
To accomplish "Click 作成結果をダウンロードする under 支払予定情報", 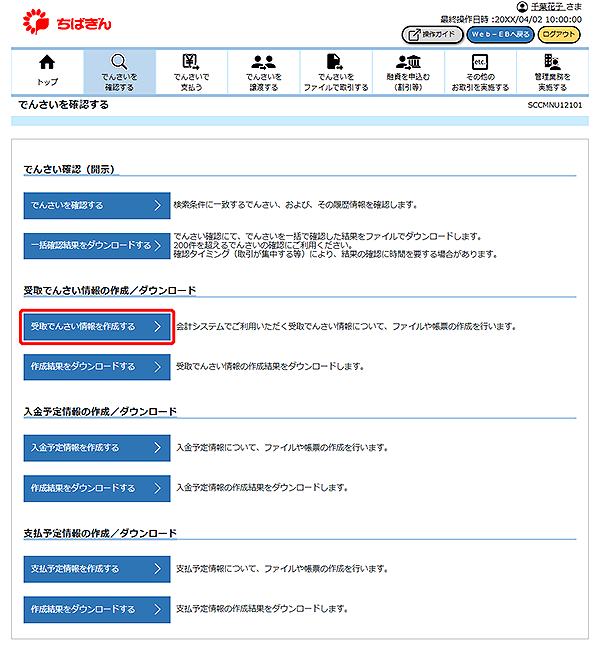I will [97, 609].
